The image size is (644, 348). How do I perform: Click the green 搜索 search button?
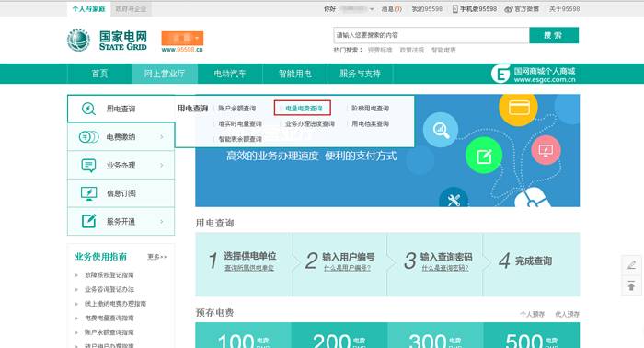pos(554,35)
